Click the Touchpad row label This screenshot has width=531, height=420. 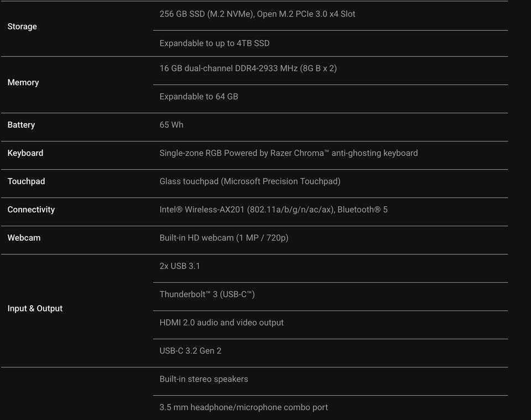pyautogui.click(x=26, y=181)
